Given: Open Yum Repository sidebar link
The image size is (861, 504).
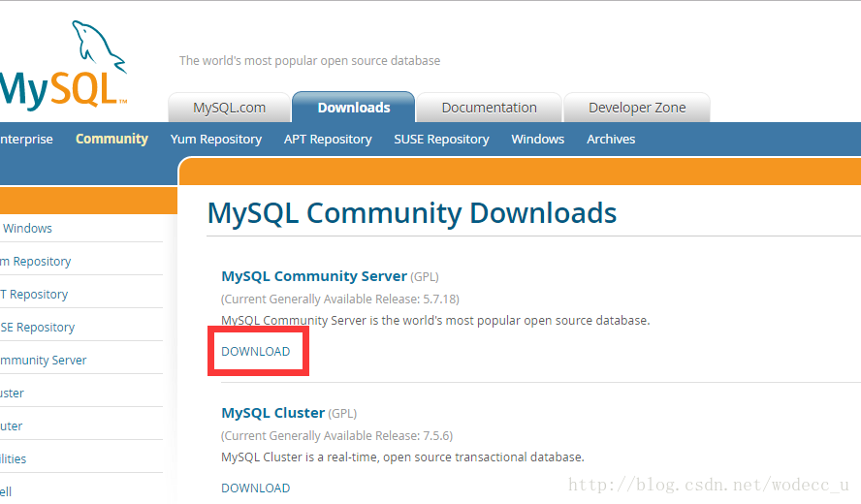Looking at the screenshot, I should (36, 262).
